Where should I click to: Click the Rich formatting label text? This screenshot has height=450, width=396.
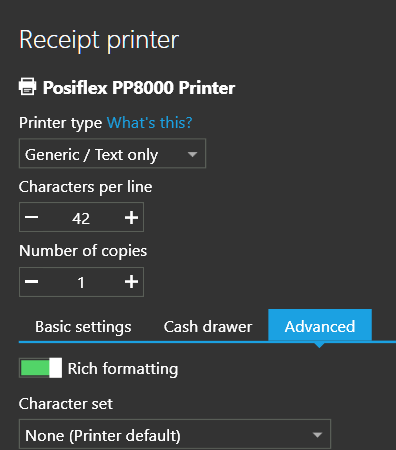[x=123, y=369]
